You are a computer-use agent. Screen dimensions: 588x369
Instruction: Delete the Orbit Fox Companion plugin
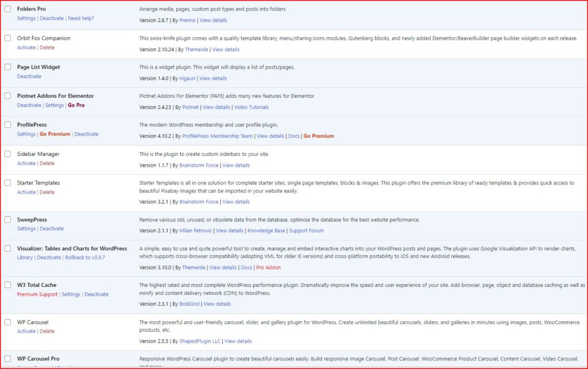point(47,47)
